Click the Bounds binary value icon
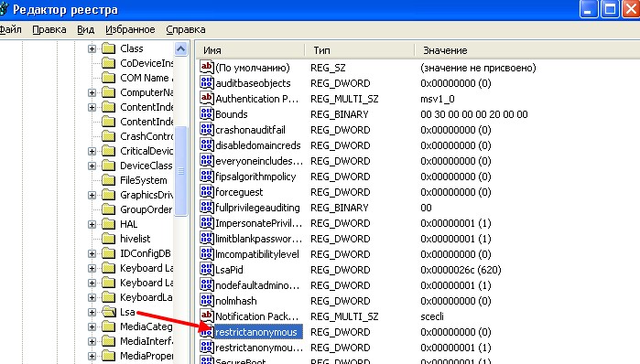 click(x=207, y=113)
